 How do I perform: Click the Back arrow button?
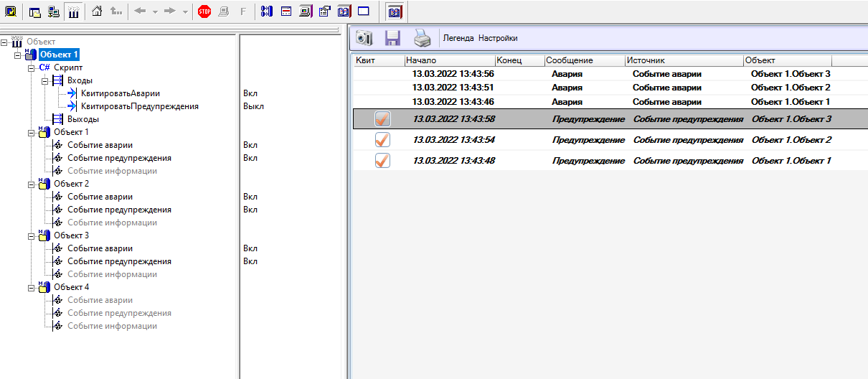[x=141, y=11]
